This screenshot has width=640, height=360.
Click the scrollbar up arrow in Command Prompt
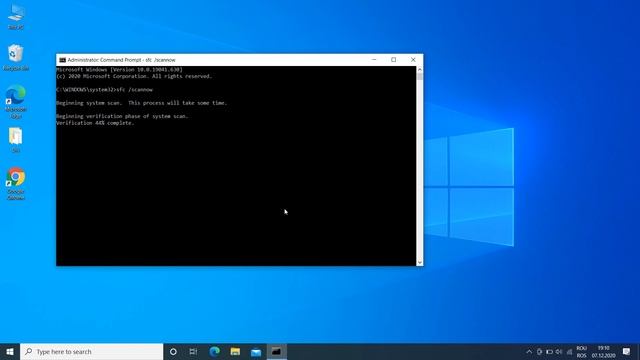pyautogui.click(x=420, y=69)
